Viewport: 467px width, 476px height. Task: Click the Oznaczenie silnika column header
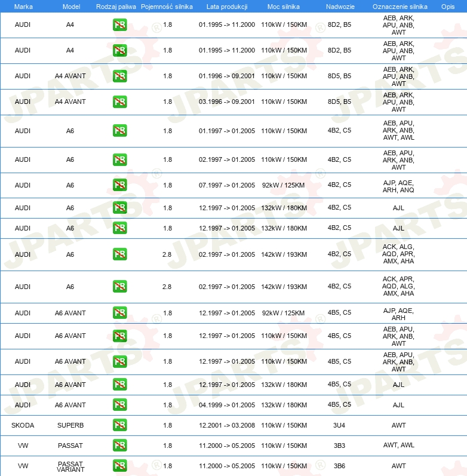click(x=400, y=7)
